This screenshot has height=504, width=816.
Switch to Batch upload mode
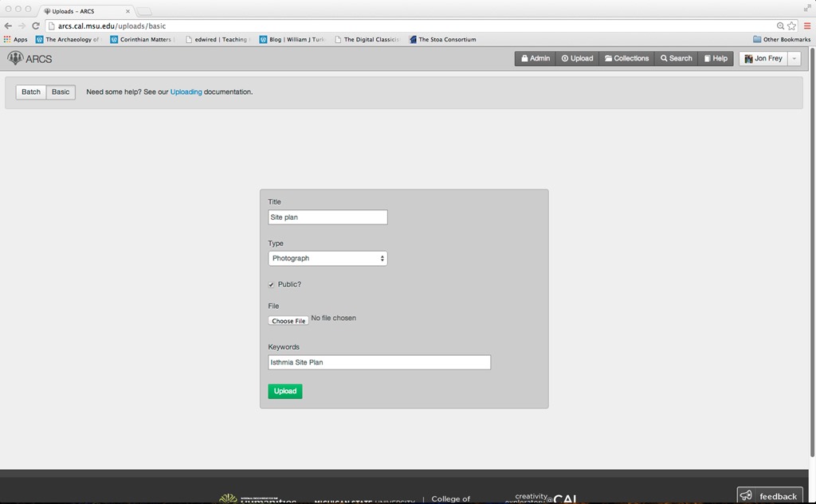tap(31, 92)
